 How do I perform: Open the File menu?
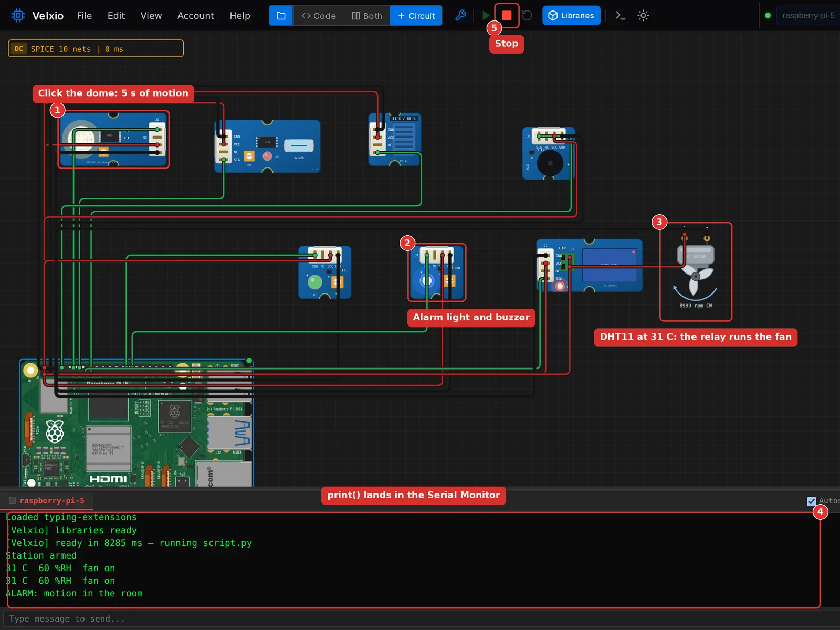(85, 16)
